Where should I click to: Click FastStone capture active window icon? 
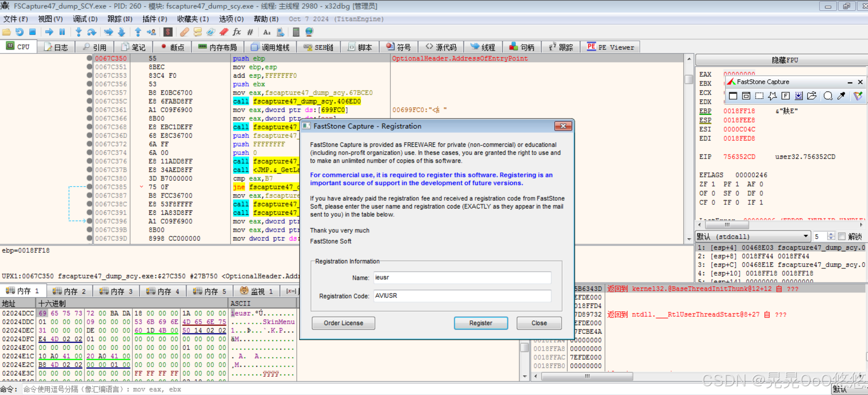(733, 96)
